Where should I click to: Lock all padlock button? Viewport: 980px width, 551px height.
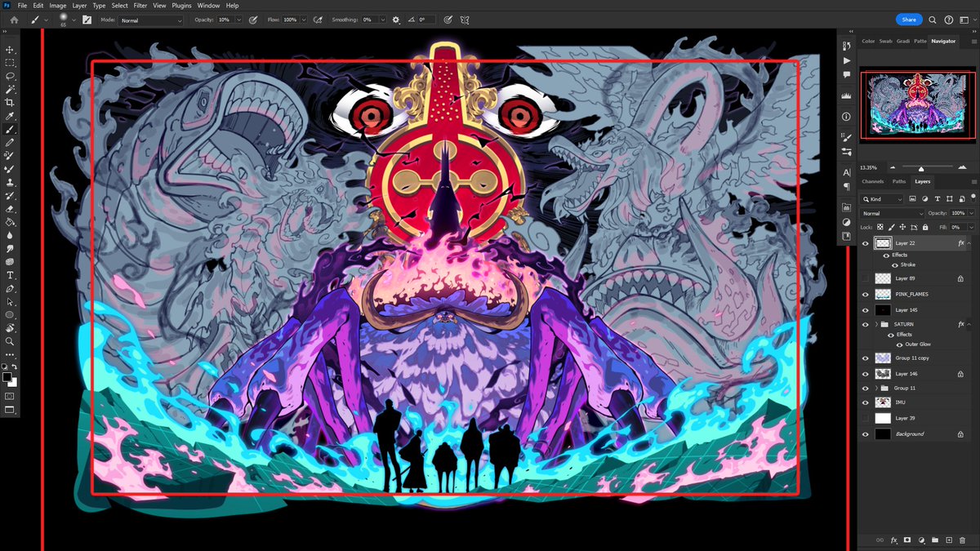click(x=924, y=227)
